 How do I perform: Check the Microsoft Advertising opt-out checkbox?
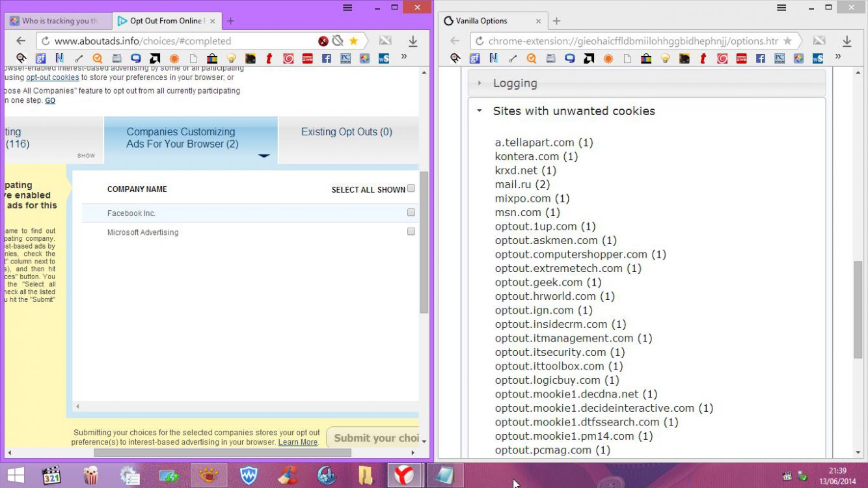(411, 231)
